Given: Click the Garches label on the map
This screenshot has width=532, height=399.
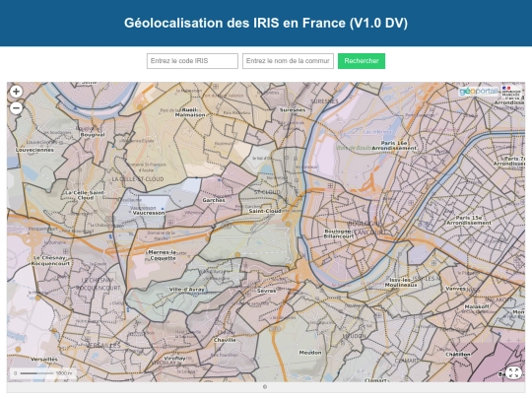Looking at the screenshot, I should (x=214, y=200).
